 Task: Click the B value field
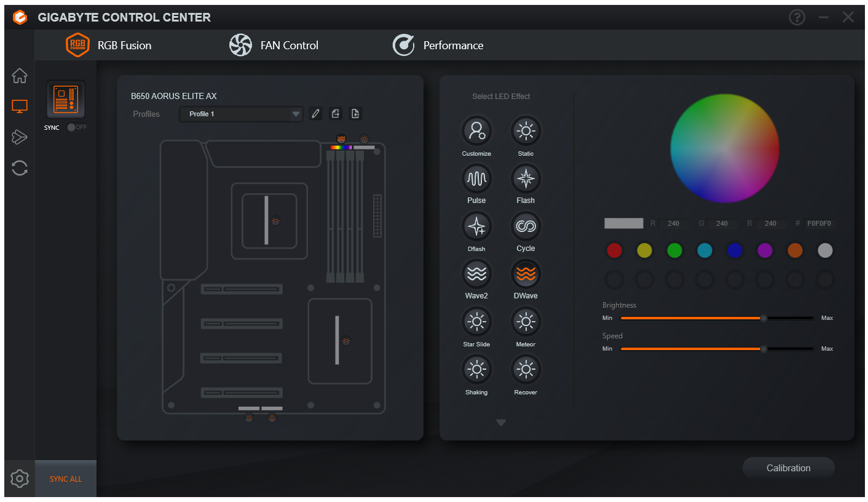(x=771, y=223)
